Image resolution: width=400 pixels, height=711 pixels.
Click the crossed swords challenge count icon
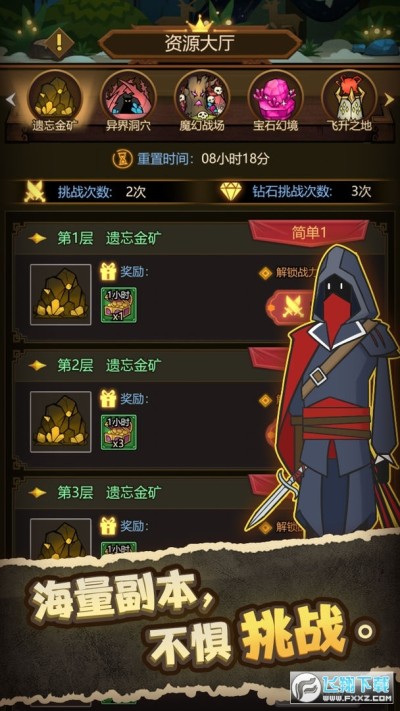35,191
